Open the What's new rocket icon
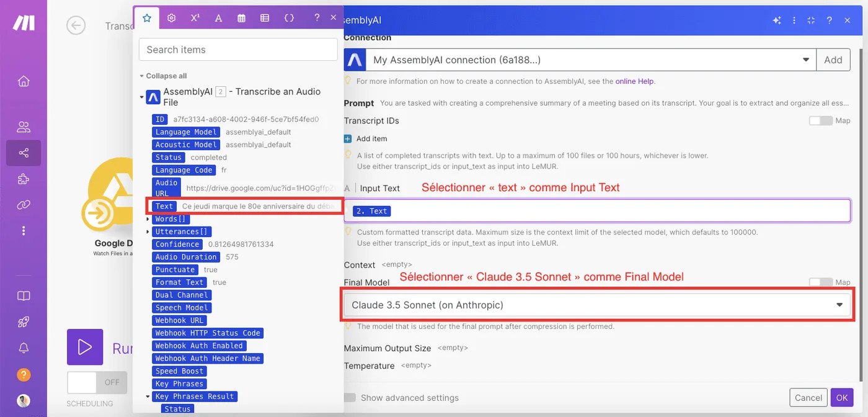 [x=24, y=322]
